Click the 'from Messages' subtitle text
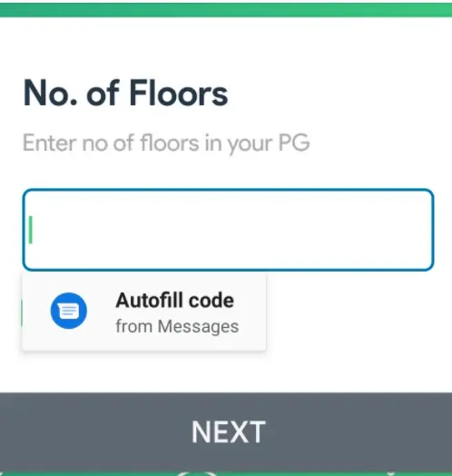This screenshot has width=452, height=476. pyautogui.click(x=177, y=327)
